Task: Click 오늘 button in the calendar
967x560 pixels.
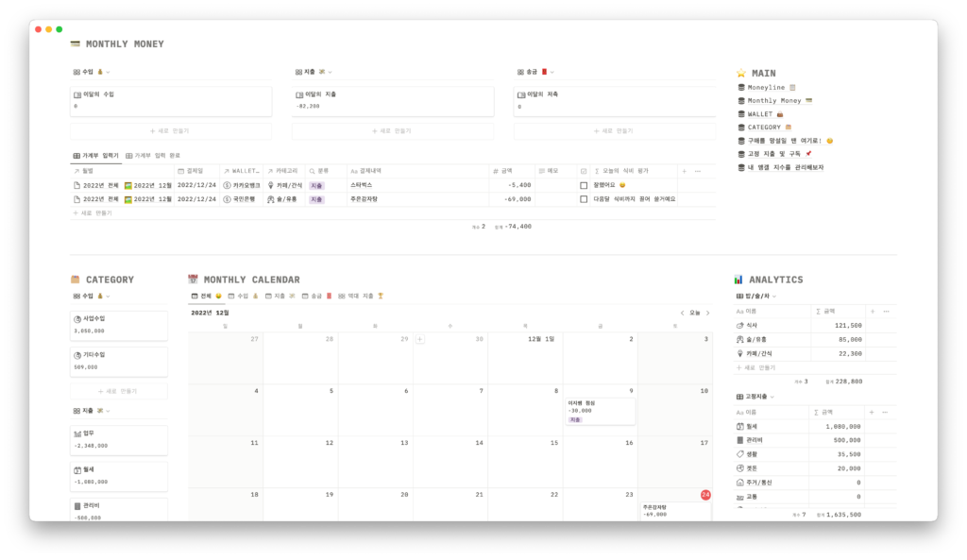Action: coord(694,313)
